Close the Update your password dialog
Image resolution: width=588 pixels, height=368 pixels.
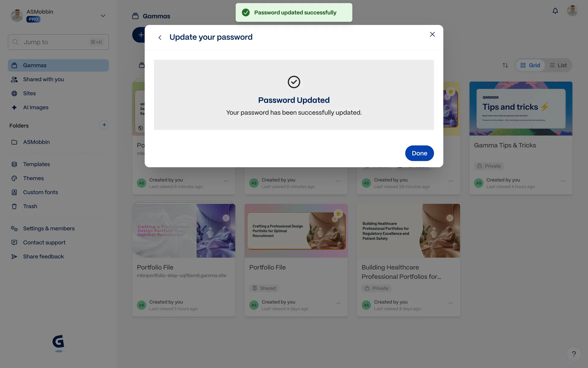coord(432,34)
